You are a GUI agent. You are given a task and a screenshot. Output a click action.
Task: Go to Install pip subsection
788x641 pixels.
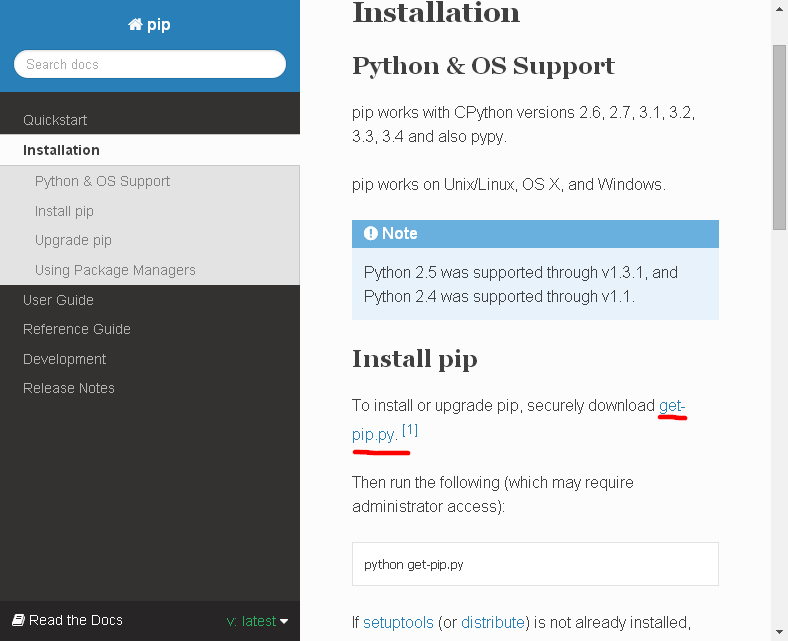coord(64,211)
